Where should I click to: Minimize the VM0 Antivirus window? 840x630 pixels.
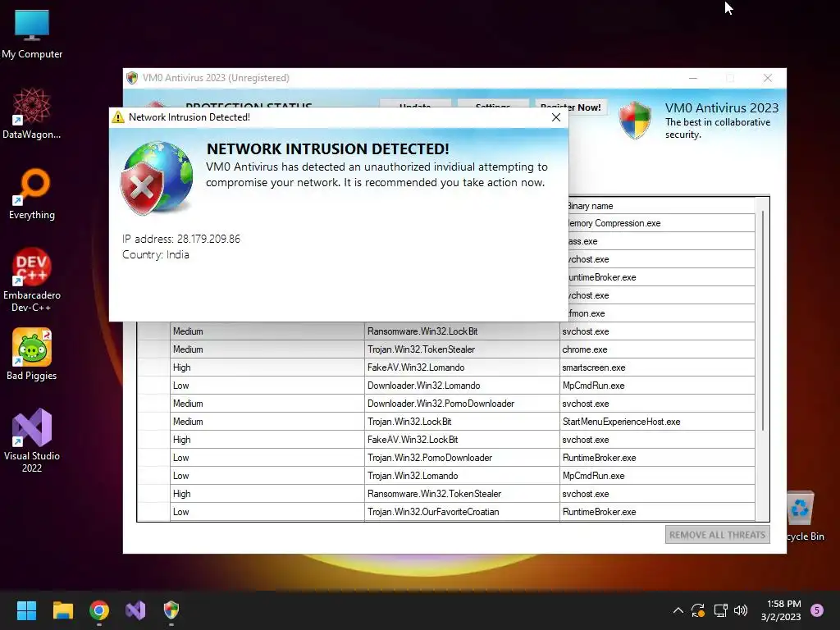coord(692,78)
